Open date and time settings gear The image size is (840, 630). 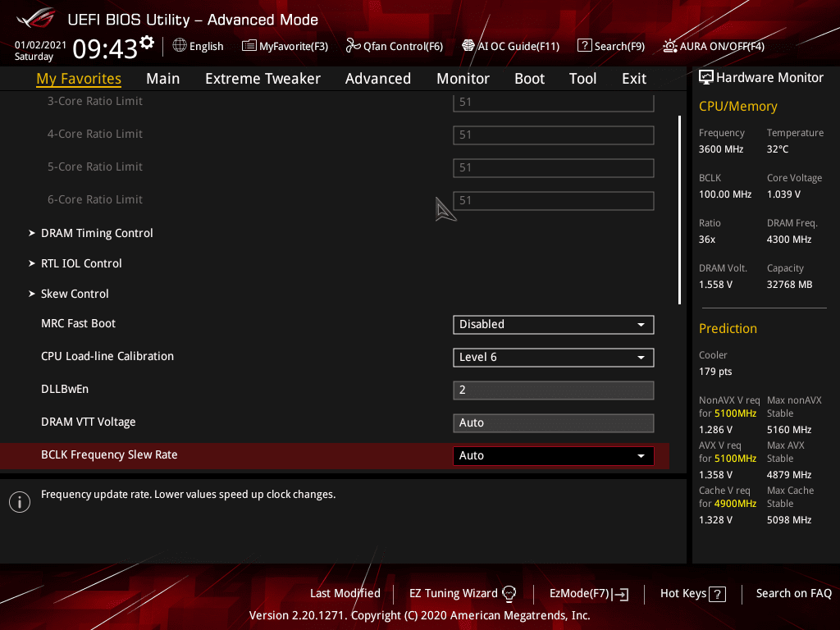pos(147,43)
